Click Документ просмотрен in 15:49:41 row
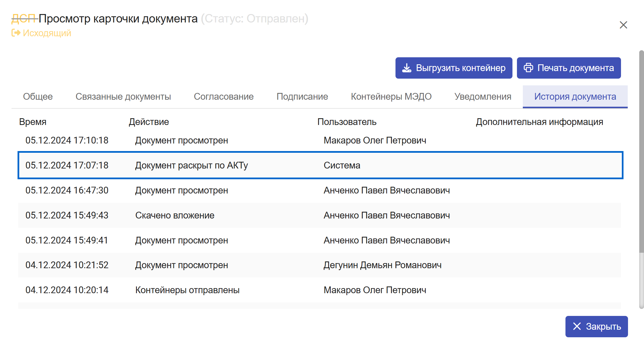 pos(181,240)
